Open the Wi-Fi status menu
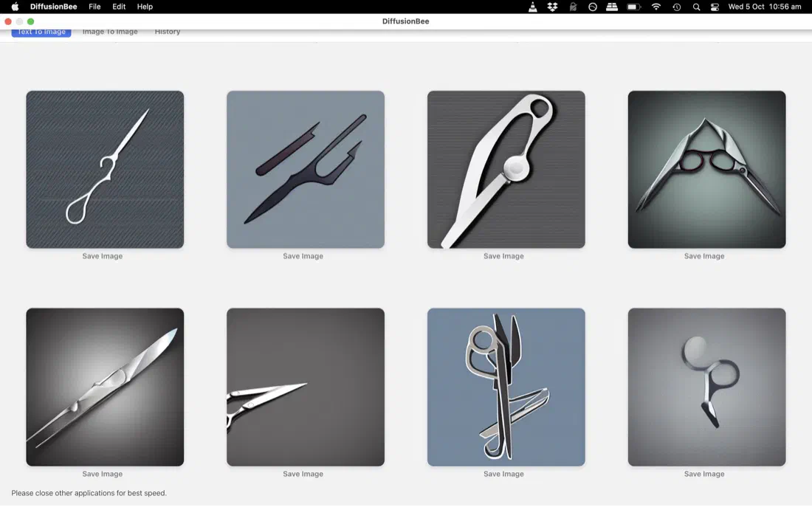The width and height of the screenshot is (812, 507). [656, 7]
